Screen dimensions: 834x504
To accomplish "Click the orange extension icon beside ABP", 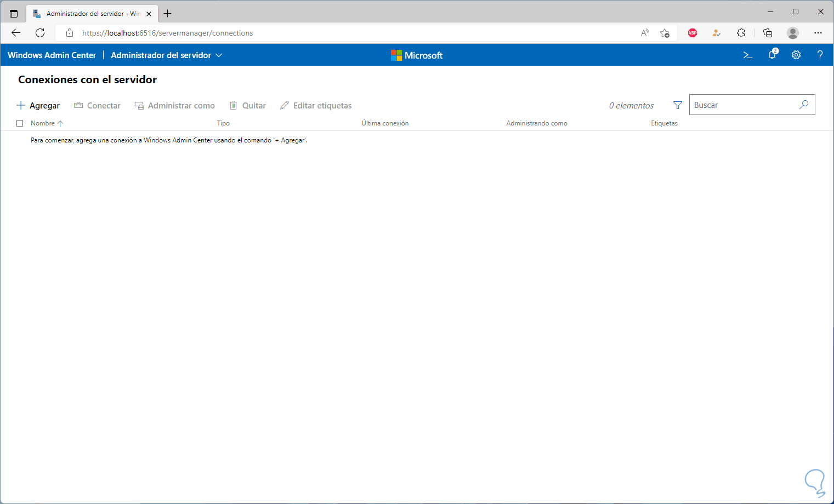I will click(716, 33).
